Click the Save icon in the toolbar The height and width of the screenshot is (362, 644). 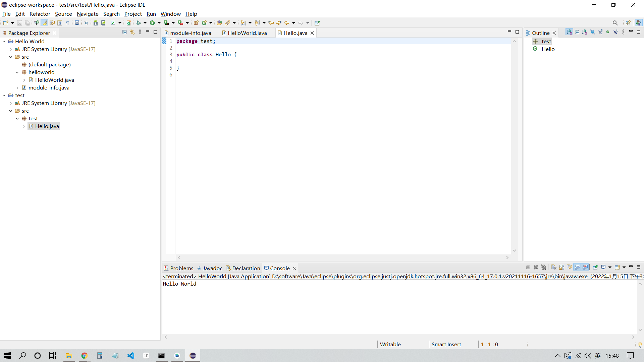(x=19, y=22)
